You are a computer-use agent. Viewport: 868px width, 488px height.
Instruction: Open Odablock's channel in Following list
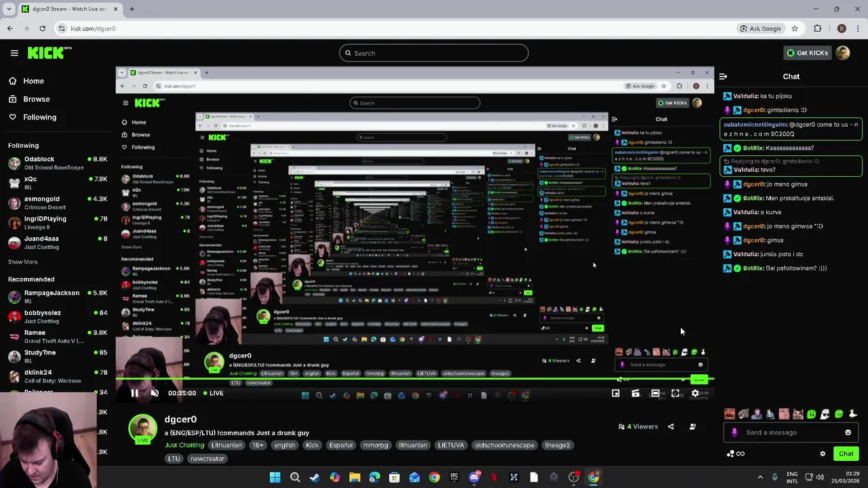(58, 163)
